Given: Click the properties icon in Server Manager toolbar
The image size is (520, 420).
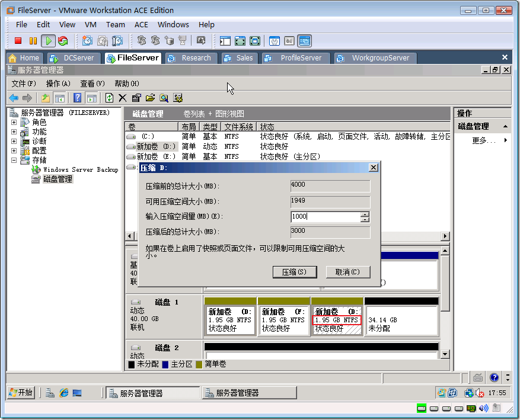Looking at the screenshot, I should [x=136, y=98].
